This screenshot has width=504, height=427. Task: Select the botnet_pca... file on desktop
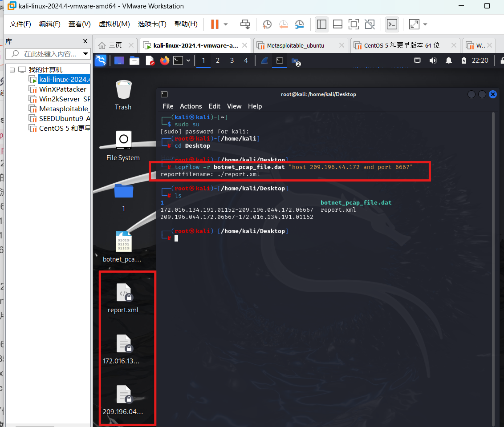pyautogui.click(x=122, y=246)
